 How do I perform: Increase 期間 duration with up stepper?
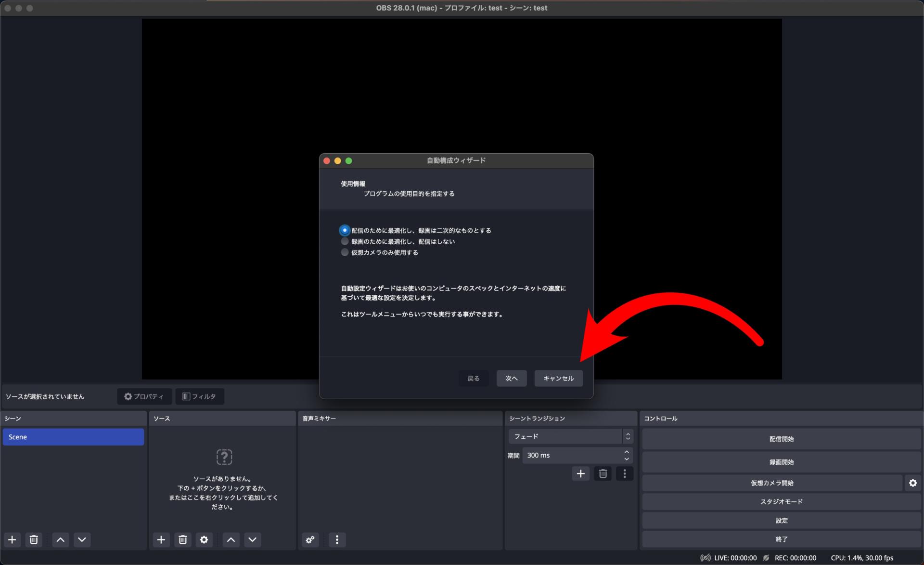point(627,452)
